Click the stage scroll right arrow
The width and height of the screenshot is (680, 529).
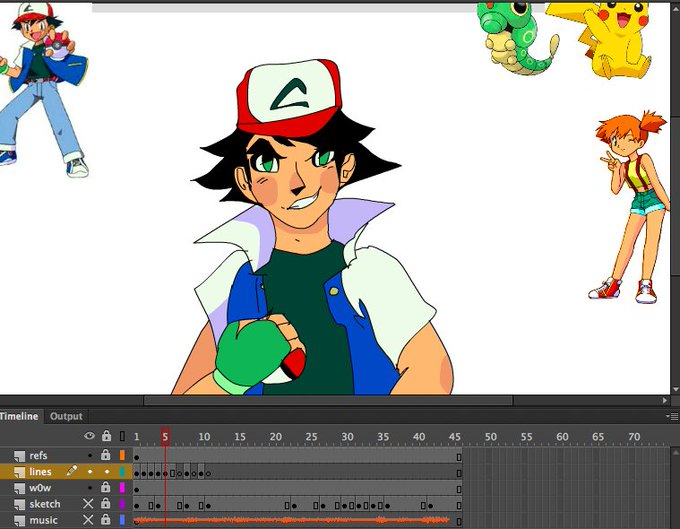click(x=665, y=401)
